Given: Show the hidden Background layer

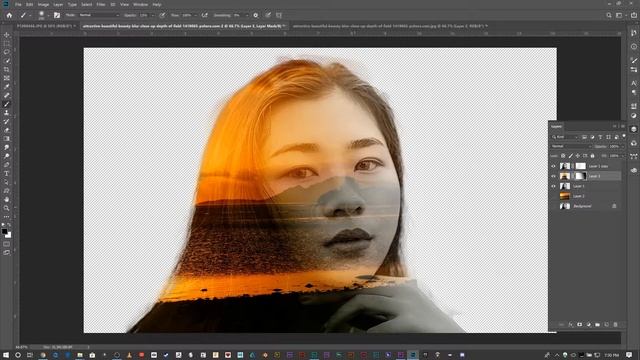Looking at the screenshot, I should 553,206.
